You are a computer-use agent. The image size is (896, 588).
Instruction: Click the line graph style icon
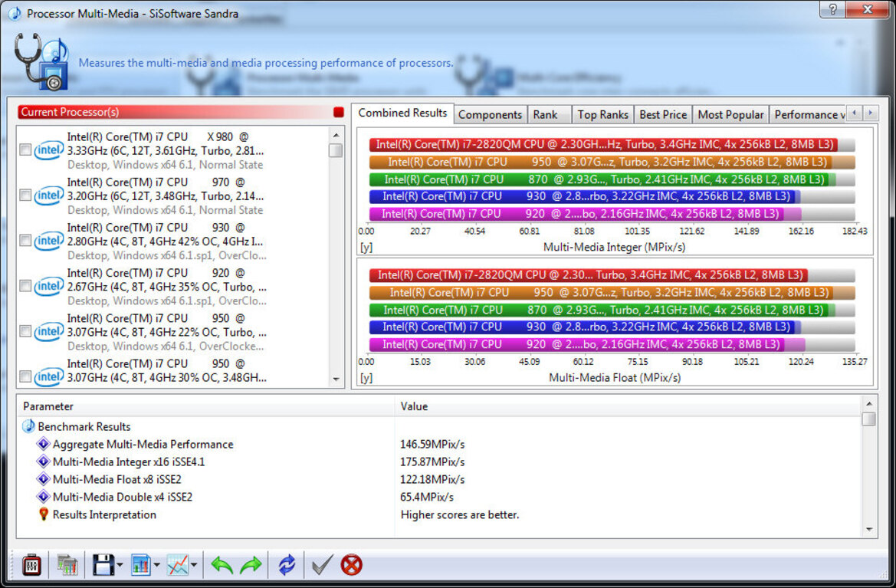pyautogui.click(x=178, y=565)
